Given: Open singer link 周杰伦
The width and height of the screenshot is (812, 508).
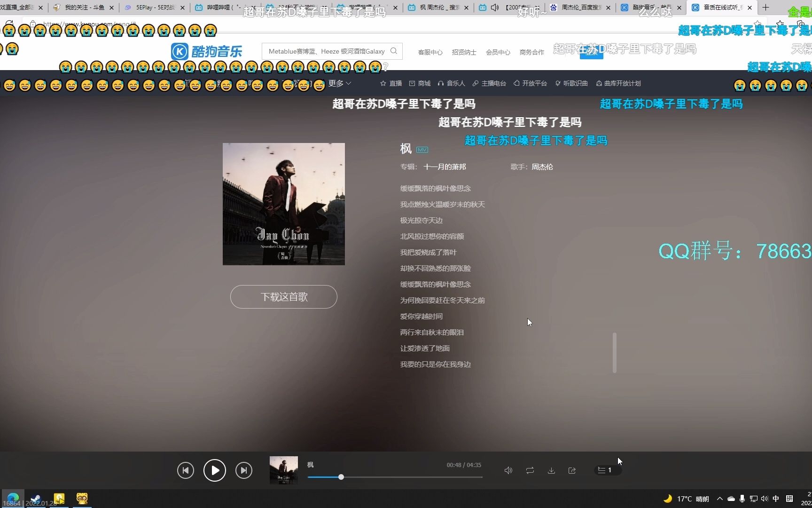Looking at the screenshot, I should pyautogui.click(x=542, y=167).
